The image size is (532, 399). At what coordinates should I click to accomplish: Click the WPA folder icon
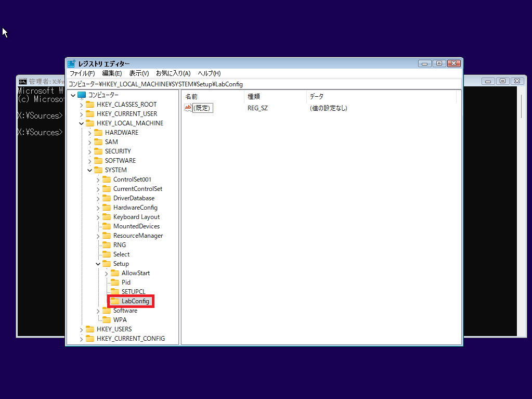(107, 319)
